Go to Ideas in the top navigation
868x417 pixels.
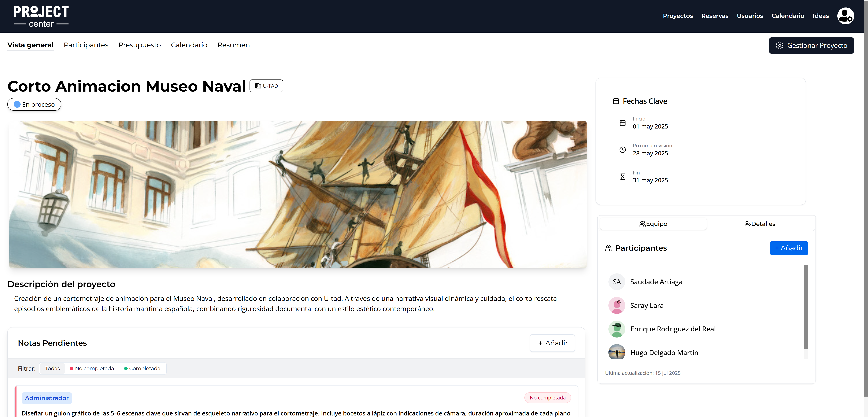tap(821, 16)
